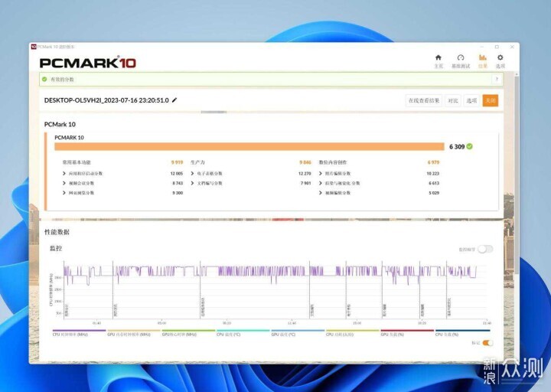Expand the row scoring 6 613
Image resolution: width=551 pixels, height=392 pixels.
(321, 183)
